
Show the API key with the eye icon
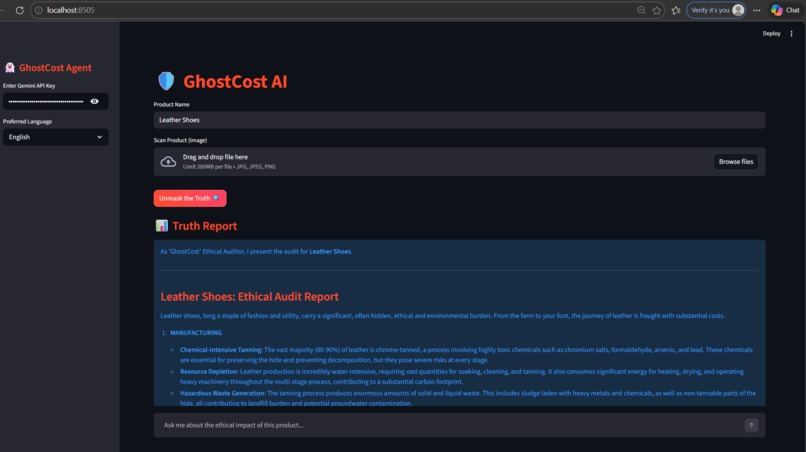[95, 101]
